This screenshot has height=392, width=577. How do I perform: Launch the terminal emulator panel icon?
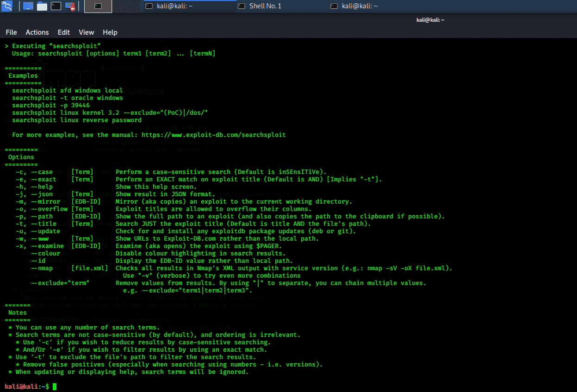tap(56, 6)
